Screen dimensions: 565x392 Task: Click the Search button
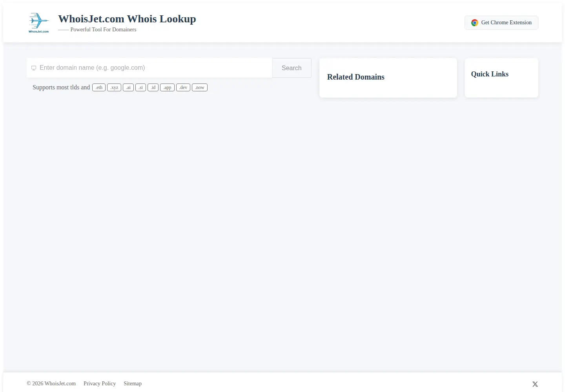(292, 68)
